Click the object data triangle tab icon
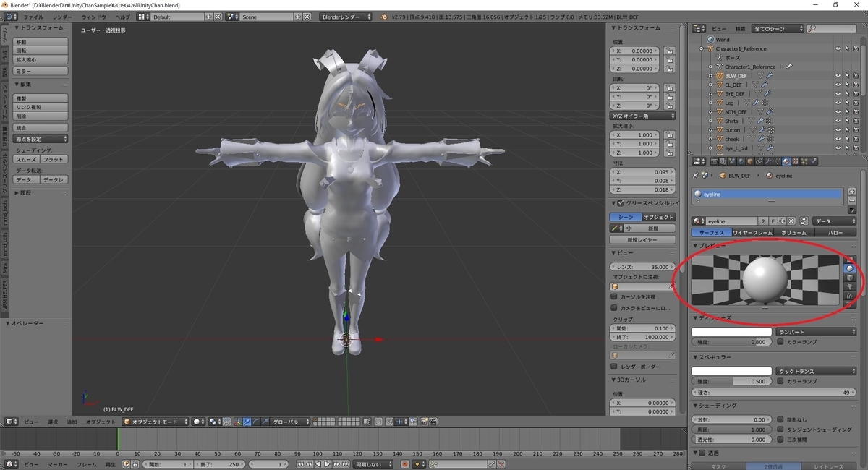 [x=777, y=161]
